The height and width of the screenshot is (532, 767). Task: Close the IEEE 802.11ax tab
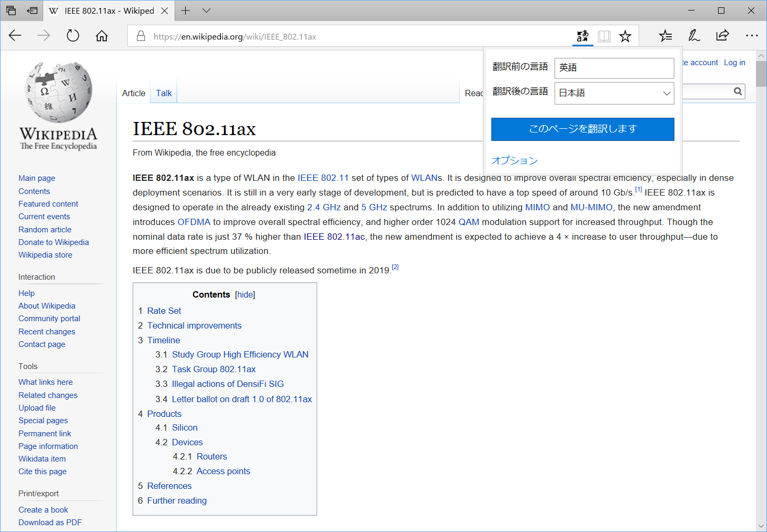165,11
